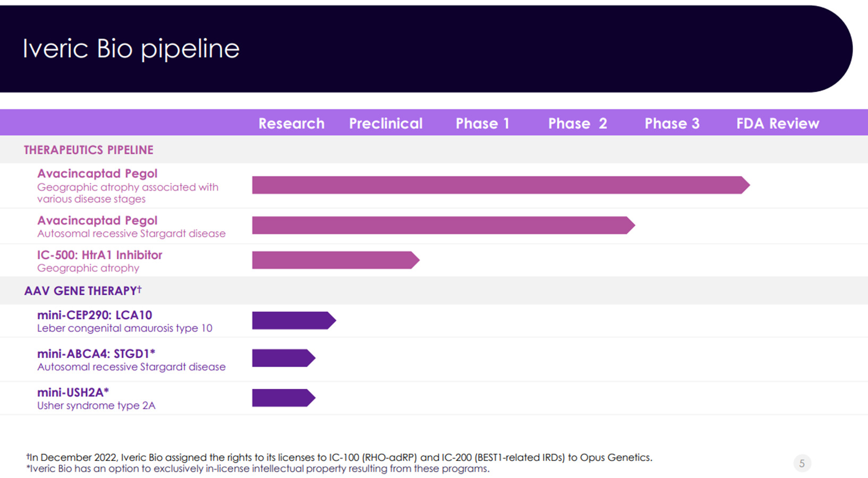Click the Phase 1 header label
The image size is (868, 478).
tap(482, 123)
